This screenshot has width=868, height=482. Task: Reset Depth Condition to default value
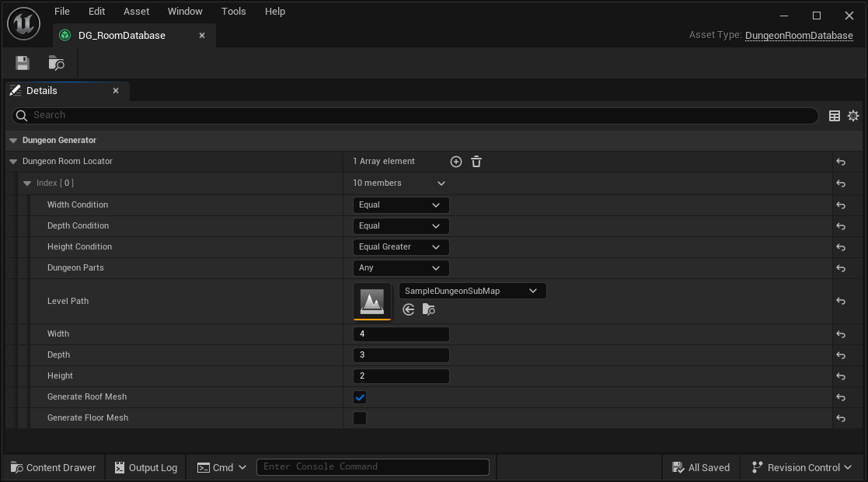pos(841,226)
